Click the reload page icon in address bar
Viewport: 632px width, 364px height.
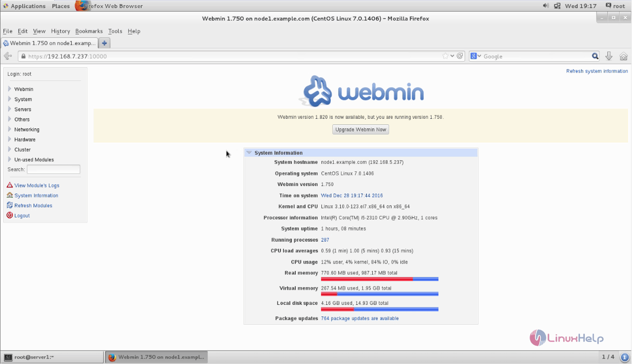(460, 56)
